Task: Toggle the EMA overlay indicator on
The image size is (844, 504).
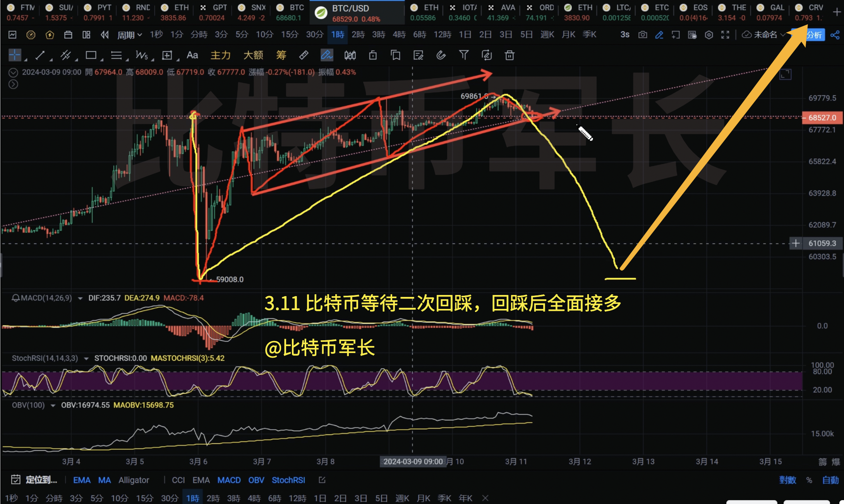Action: click(x=82, y=480)
